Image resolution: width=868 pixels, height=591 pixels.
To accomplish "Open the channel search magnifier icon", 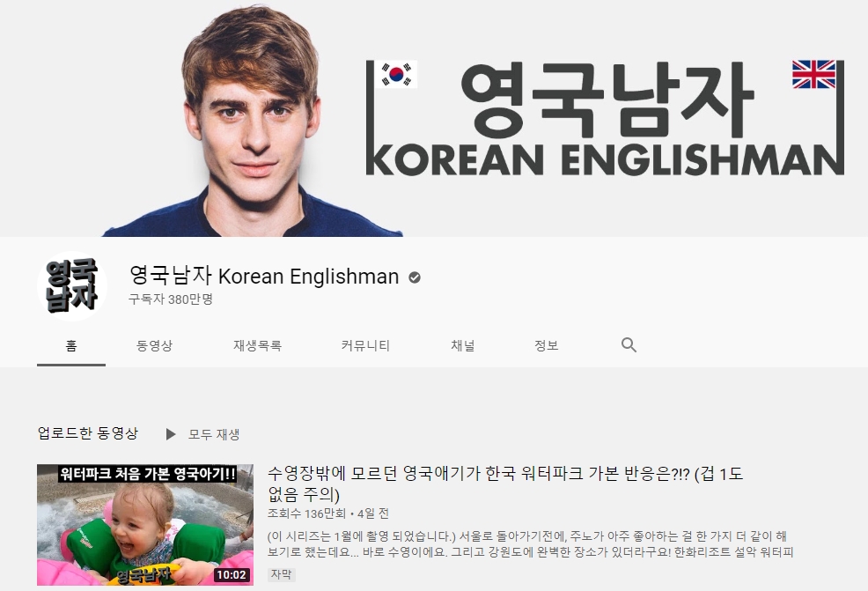I will [629, 345].
